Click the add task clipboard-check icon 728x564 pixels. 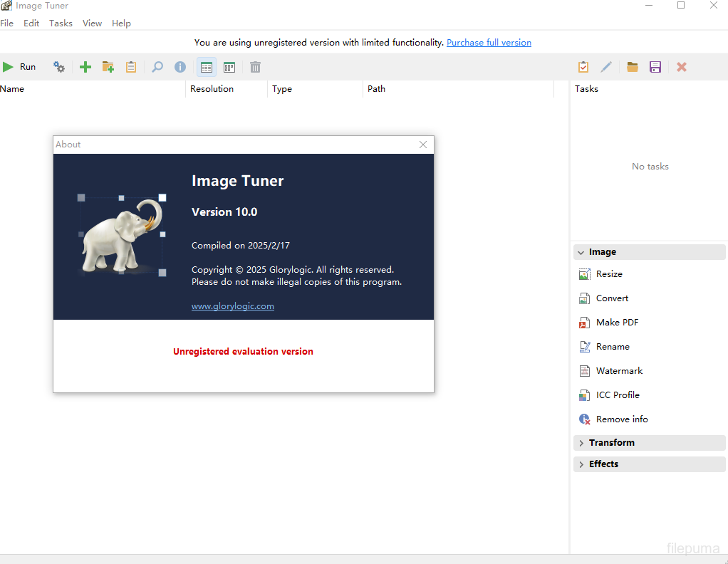[x=583, y=67]
